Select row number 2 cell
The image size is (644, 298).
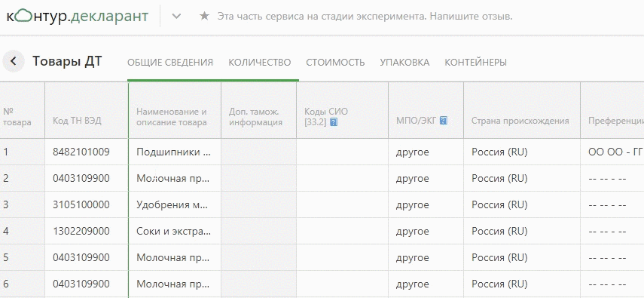pyautogui.click(x=22, y=178)
